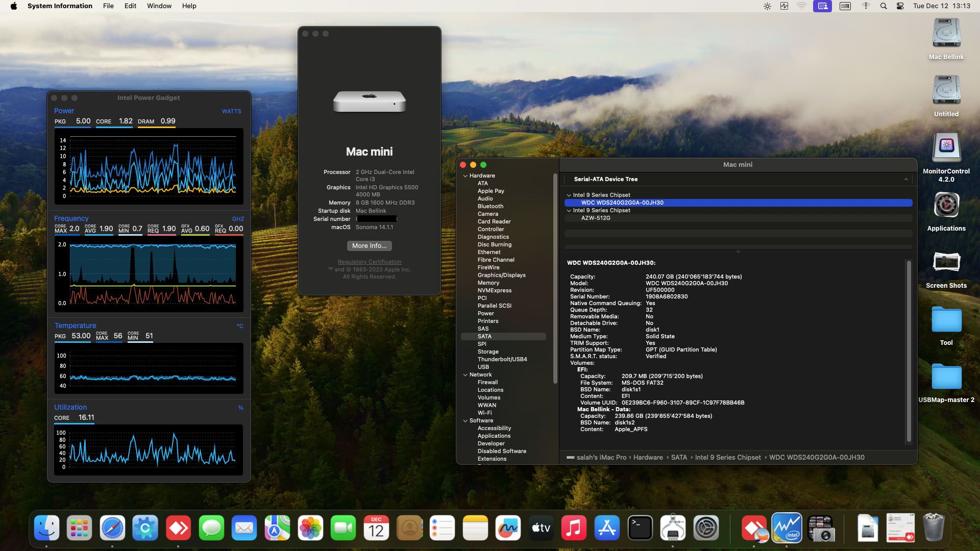
Task: Open App Store from the Dock
Action: click(607, 528)
